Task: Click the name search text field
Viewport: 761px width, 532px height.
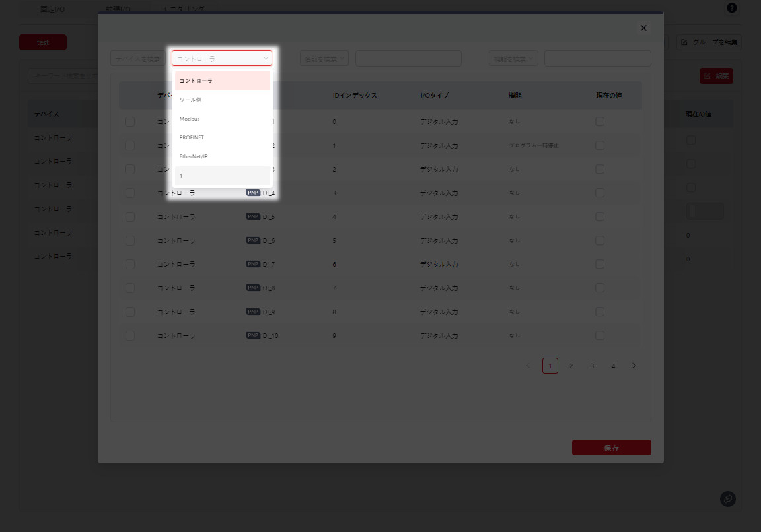Action: (408, 58)
